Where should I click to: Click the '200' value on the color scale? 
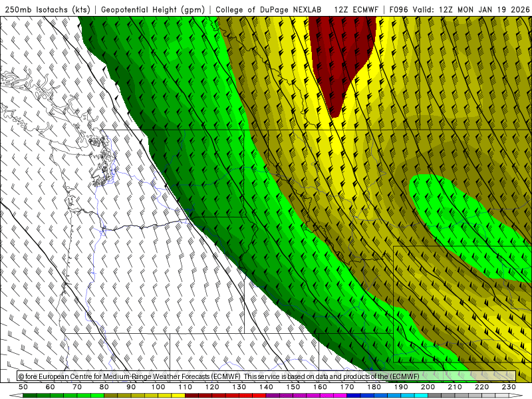(x=428, y=387)
